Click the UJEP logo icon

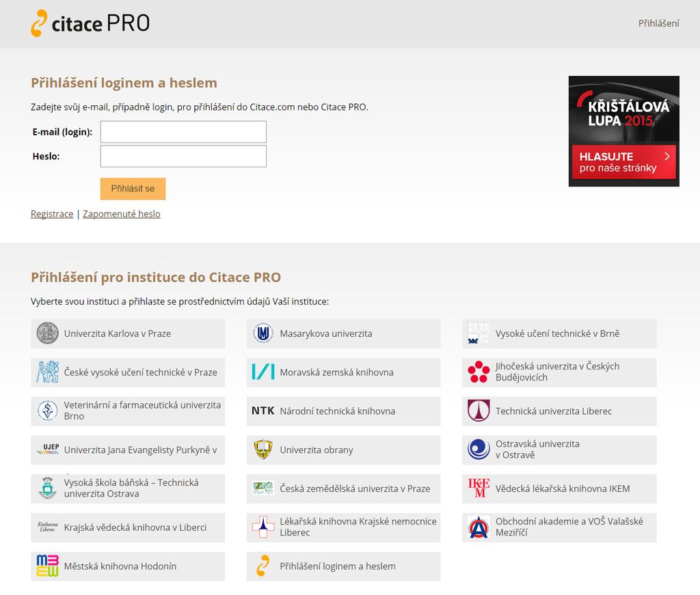(47, 449)
